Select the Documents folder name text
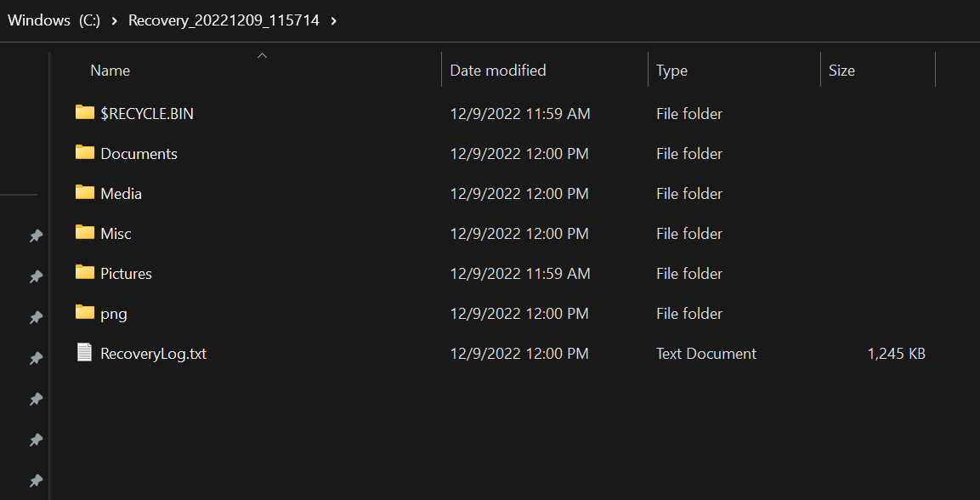 click(x=139, y=154)
